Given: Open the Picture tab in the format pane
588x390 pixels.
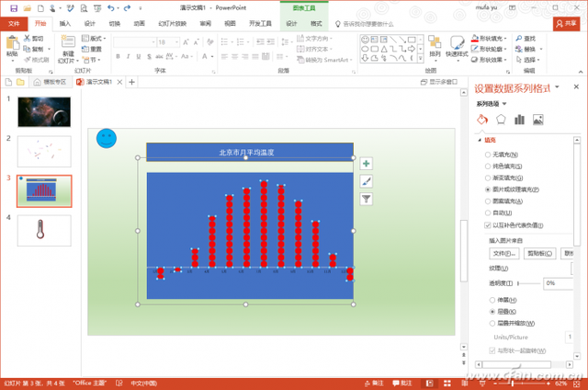Looking at the screenshot, I should pos(538,120).
